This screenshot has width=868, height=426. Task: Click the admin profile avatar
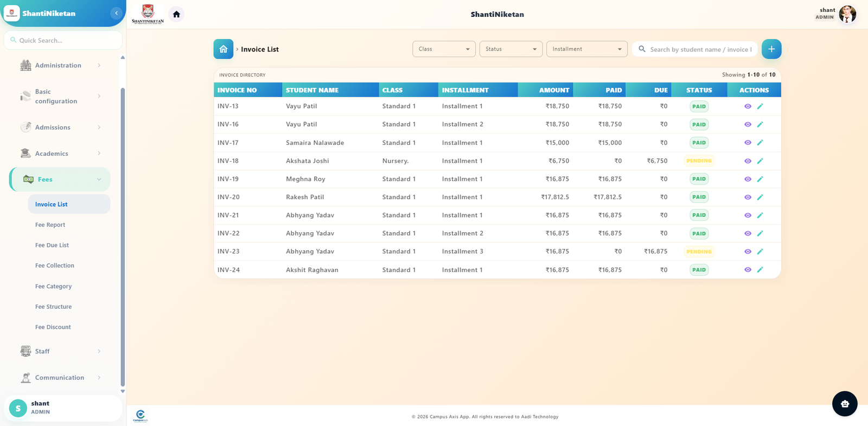click(x=847, y=14)
